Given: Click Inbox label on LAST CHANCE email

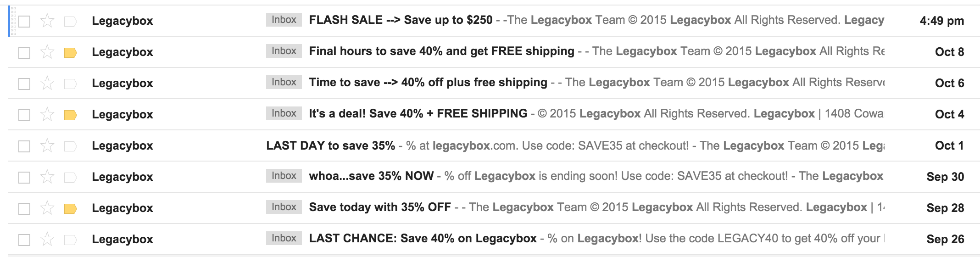Looking at the screenshot, I should click(x=284, y=238).
